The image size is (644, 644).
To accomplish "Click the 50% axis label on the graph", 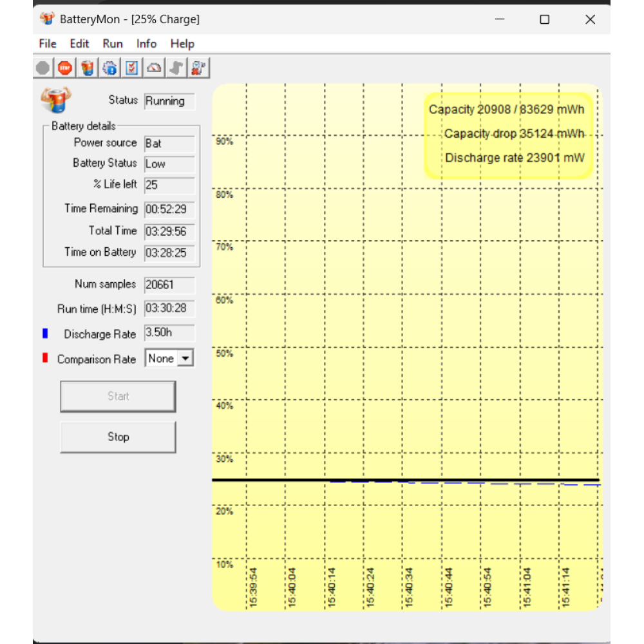I will pos(224,354).
